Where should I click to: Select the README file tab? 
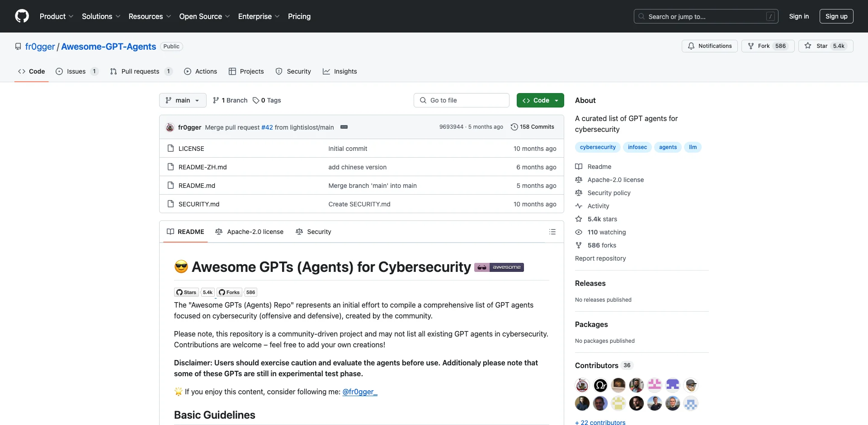(185, 232)
